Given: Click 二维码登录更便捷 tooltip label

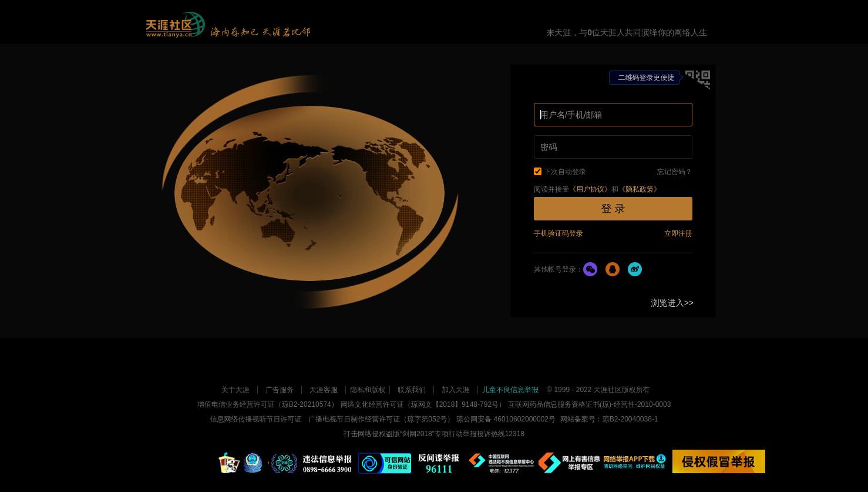Looking at the screenshot, I should tap(646, 78).
